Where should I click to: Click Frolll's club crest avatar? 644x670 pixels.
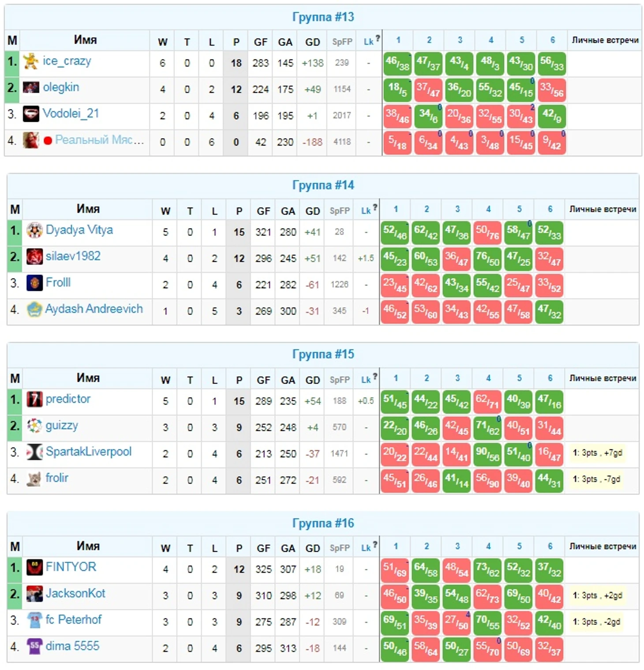(x=34, y=283)
